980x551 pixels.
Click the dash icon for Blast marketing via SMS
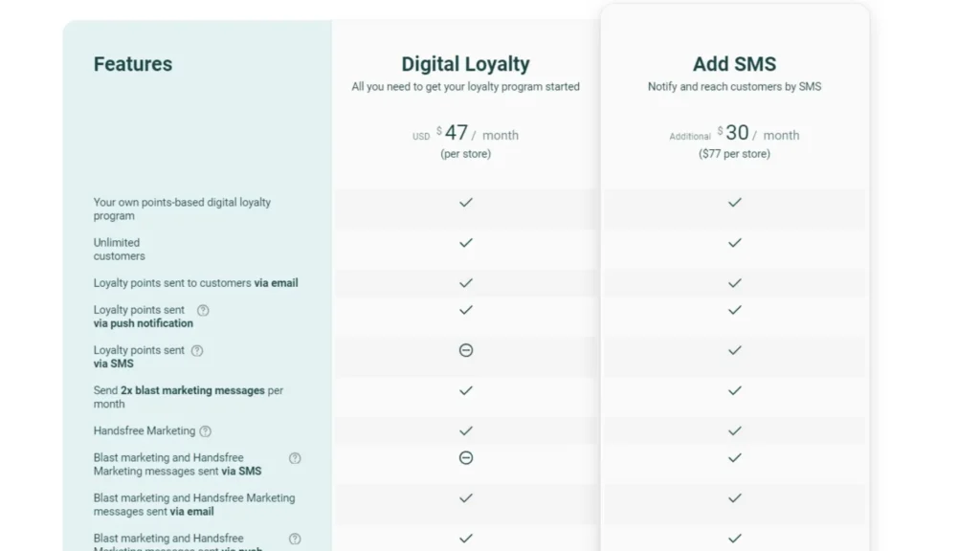click(x=466, y=457)
